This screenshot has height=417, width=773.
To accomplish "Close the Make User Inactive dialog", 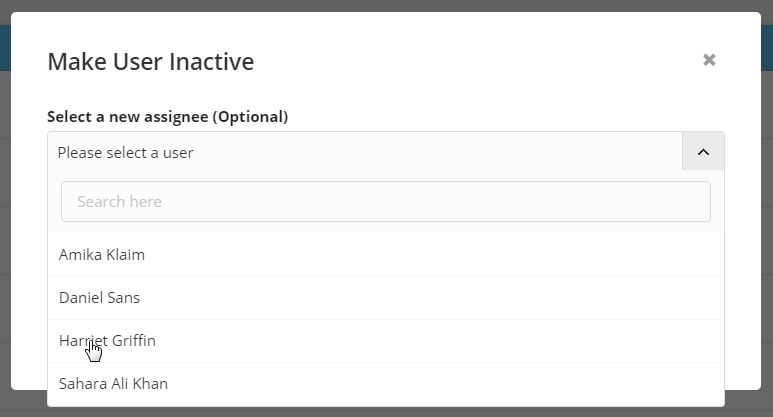I will click(x=709, y=60).
